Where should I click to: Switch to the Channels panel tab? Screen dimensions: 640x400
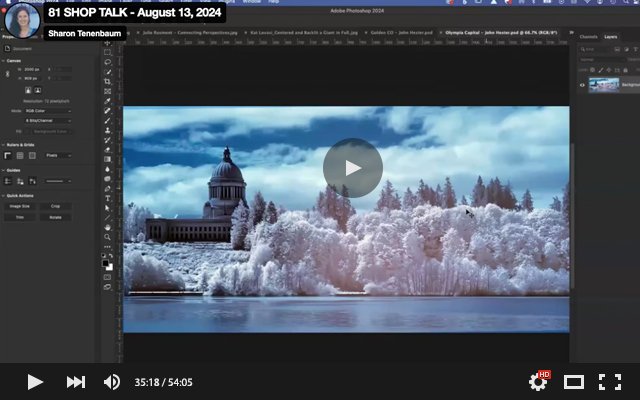(589, 37)
